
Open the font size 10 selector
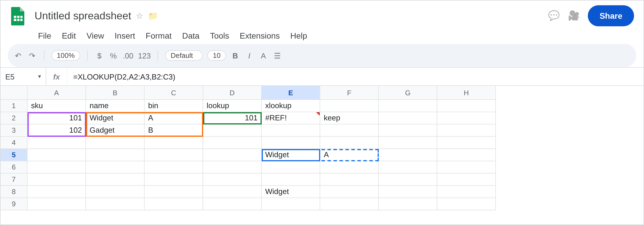[x=217, y=56]
